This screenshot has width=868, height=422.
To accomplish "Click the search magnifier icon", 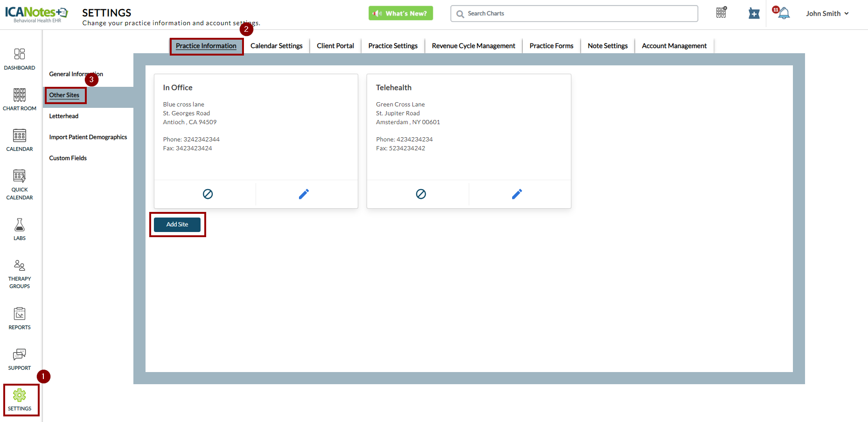I will tap(460, 14).
